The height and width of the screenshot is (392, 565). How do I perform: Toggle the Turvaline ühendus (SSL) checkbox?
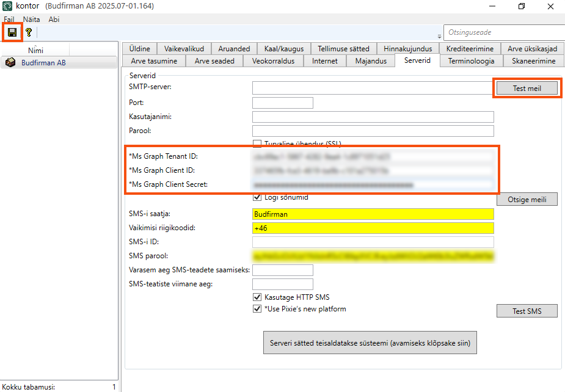(257, 143)
